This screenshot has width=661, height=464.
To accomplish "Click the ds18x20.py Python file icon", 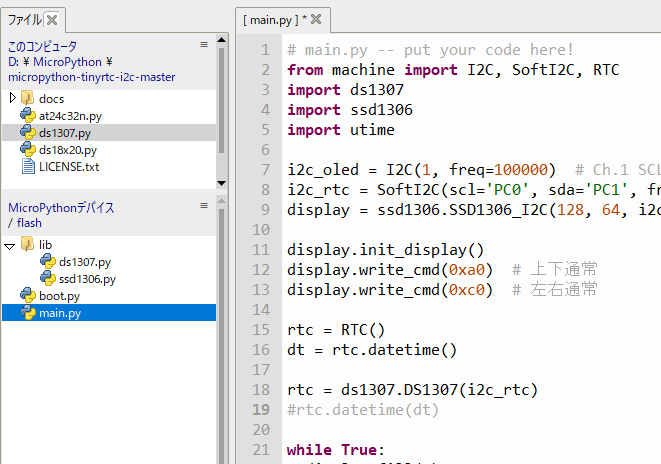I will click(28, 150).
